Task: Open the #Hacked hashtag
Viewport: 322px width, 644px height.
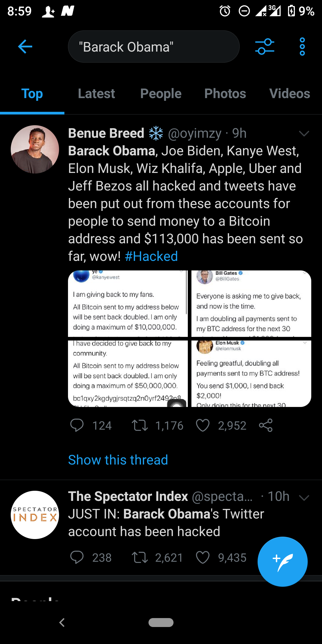Action: (151, 256)
